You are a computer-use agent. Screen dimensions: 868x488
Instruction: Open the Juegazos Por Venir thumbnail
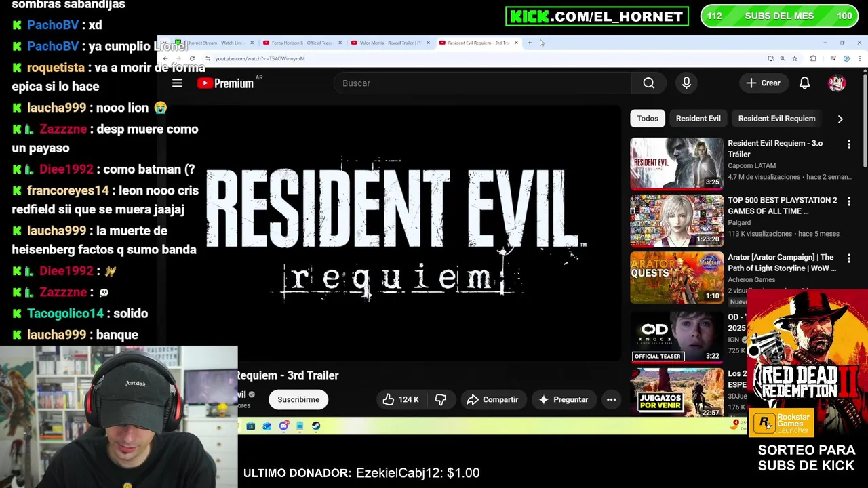click(x=677, y=392)
